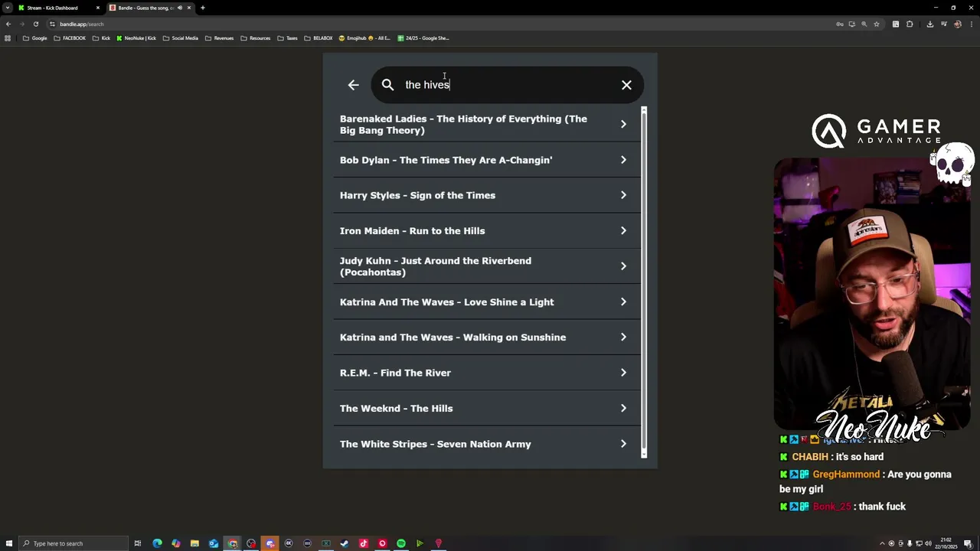This screenshot has height=551, width=980.
Task: Open the Revenues bookmarks folder
Action: [x=220, y=38]
